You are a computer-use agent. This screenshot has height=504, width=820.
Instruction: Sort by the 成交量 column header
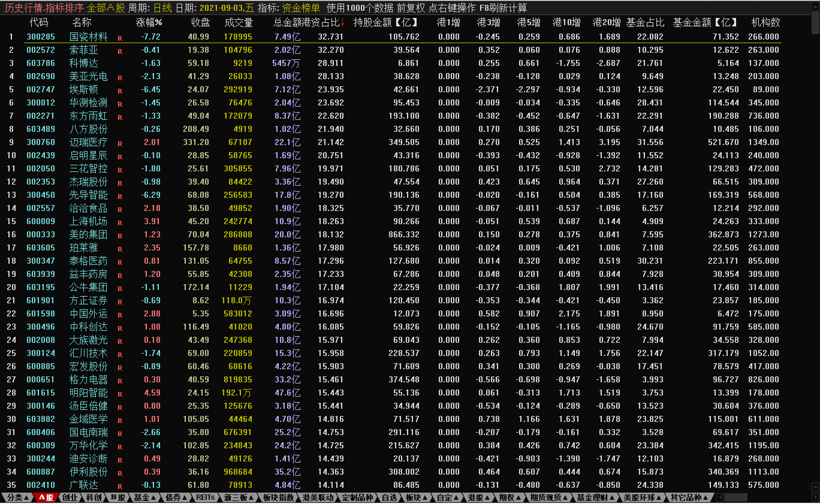point(239,22)
